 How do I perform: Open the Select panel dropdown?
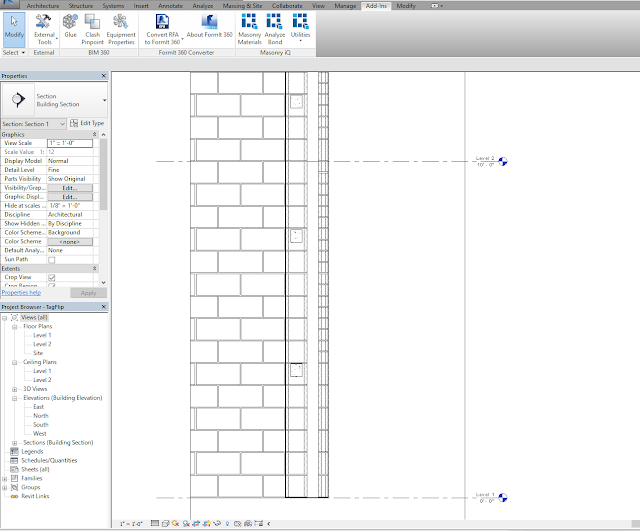[x=14, y=53]
